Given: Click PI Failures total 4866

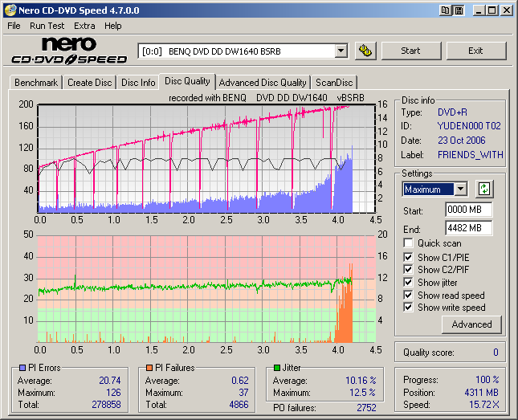Looking at the screenshot, I should click(239, 405).
